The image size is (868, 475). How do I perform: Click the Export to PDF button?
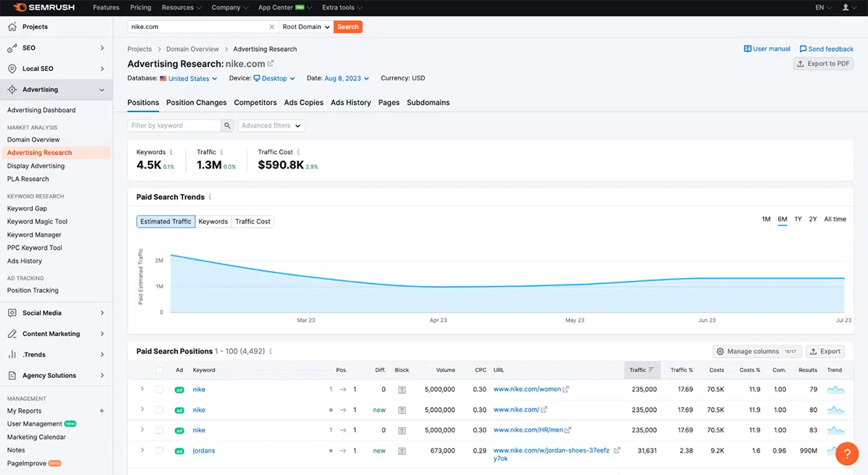[x=823, y=64]
